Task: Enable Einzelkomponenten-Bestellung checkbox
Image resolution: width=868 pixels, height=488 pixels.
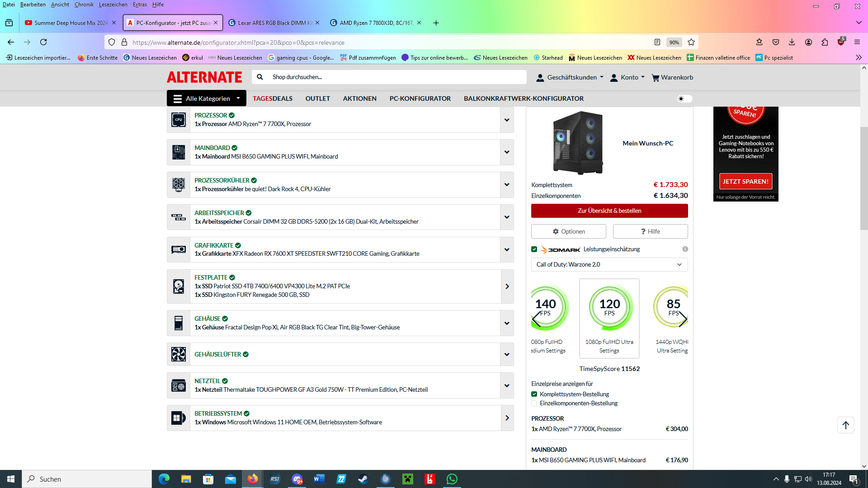Action: 534,404
